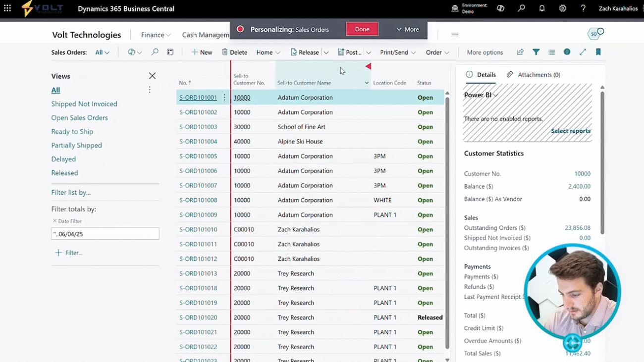
Task: Click the Date Filter input field
Action: coord(105,234)
